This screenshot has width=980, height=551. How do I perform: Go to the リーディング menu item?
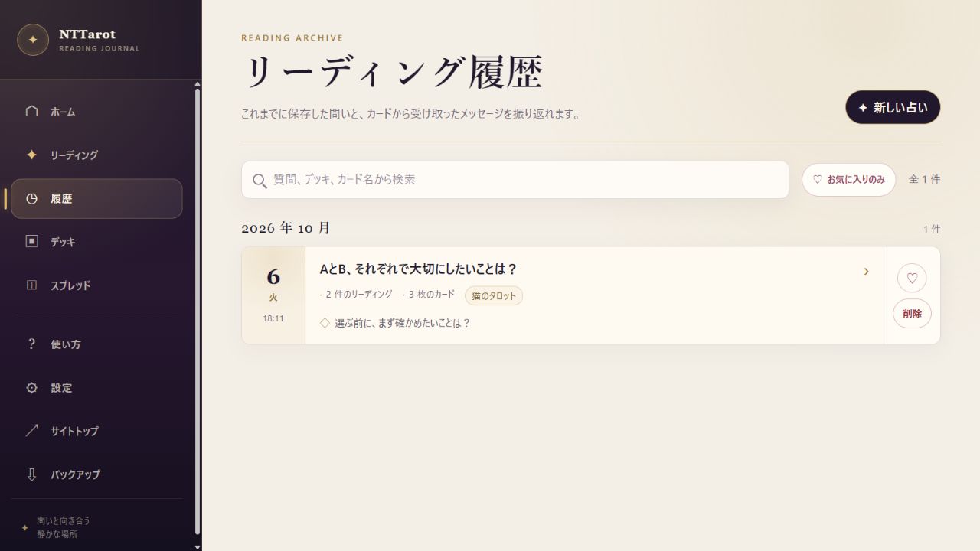[x=96, y=155]
